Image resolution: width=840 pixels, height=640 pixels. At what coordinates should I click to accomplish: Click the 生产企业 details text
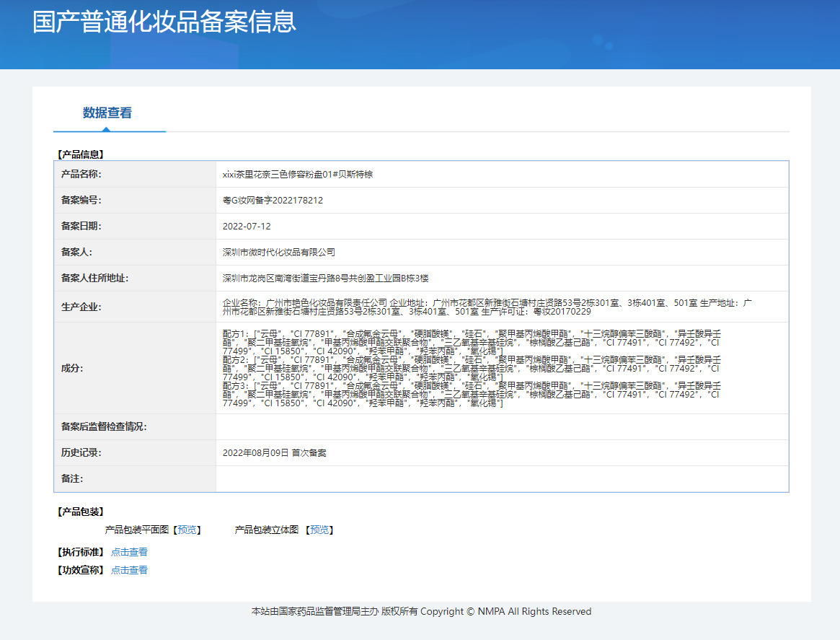[487, 307]
